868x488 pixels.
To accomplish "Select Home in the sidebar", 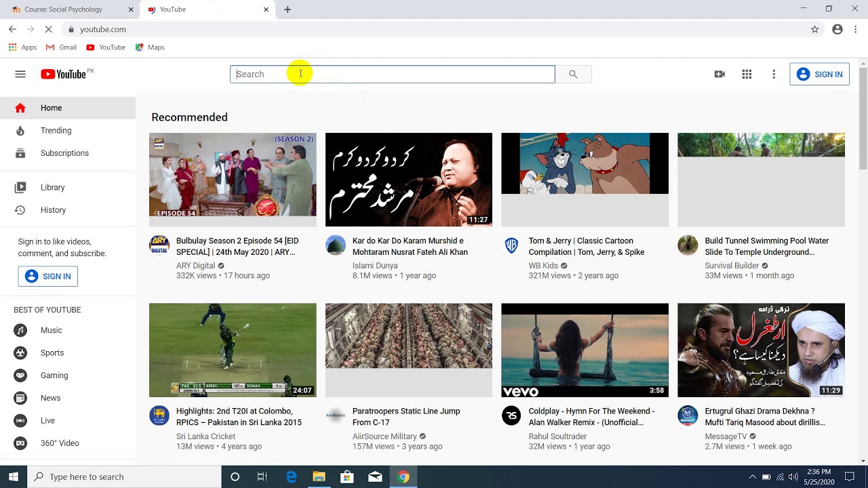I will click(68, 108).
